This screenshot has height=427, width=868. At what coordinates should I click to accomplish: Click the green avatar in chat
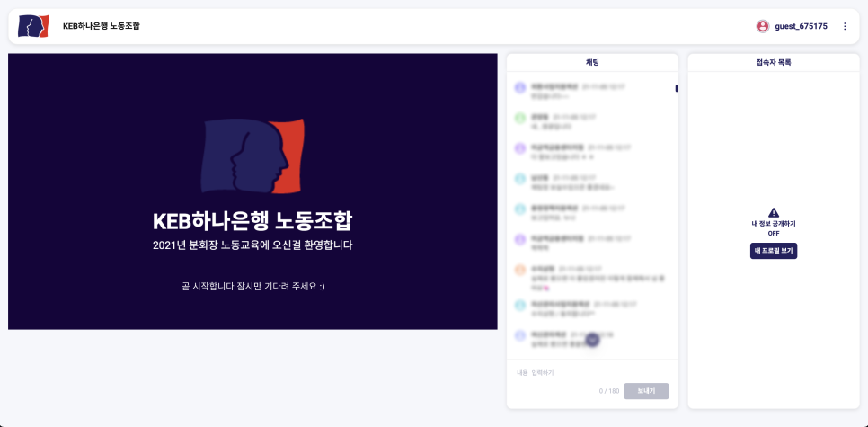tap(519, 118)
